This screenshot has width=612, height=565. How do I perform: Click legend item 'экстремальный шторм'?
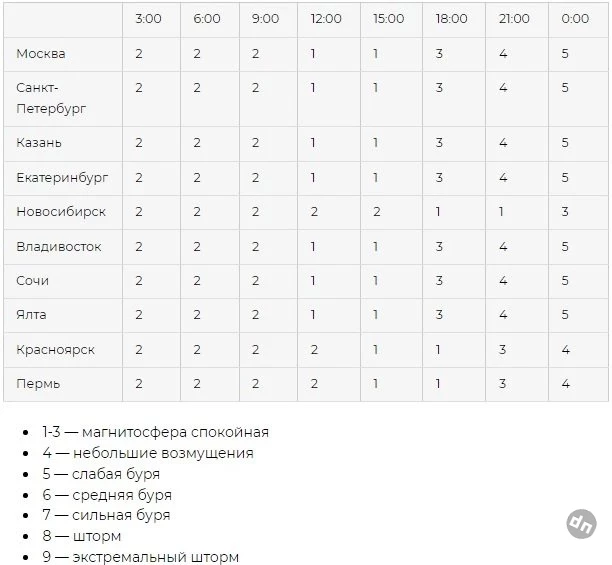pos(156,557)
